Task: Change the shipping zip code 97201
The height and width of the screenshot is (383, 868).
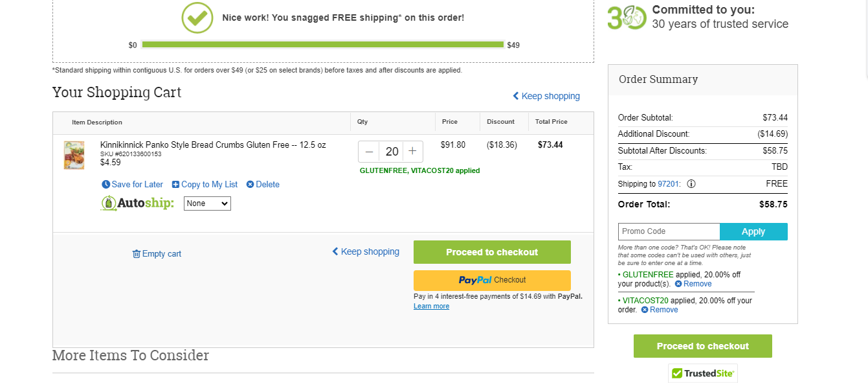Action: point(668,184)
